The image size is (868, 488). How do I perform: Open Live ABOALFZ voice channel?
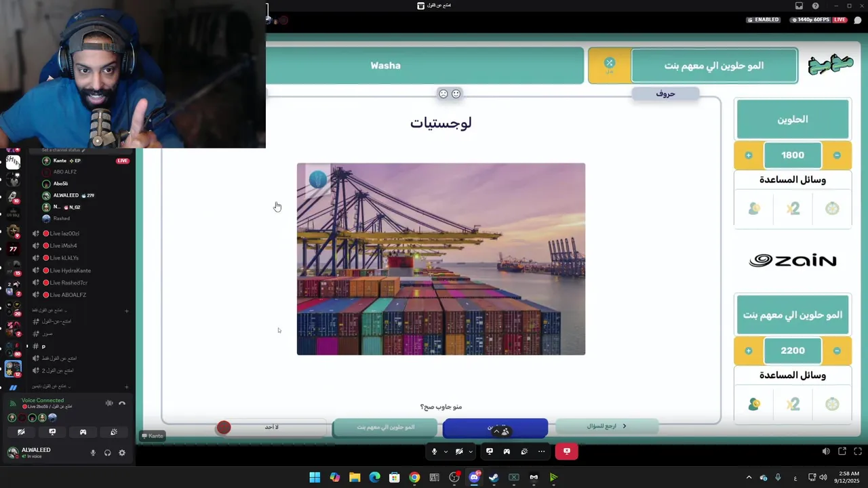pos(67,295)
